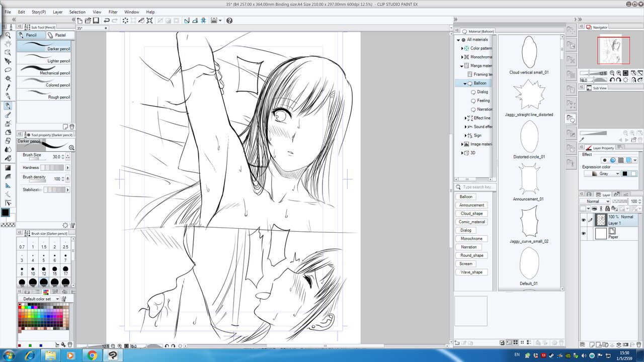Click the zoom in icon in Navigator
Image resolution: width=644 pixels, height=362 pixels.
(x=618, y=73)
